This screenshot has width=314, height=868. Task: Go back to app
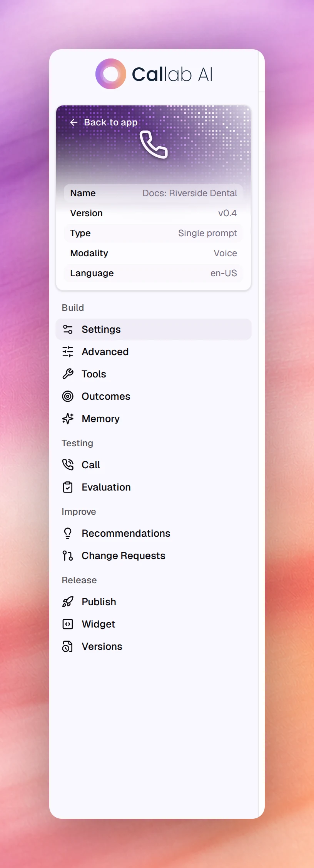[104, 122]
